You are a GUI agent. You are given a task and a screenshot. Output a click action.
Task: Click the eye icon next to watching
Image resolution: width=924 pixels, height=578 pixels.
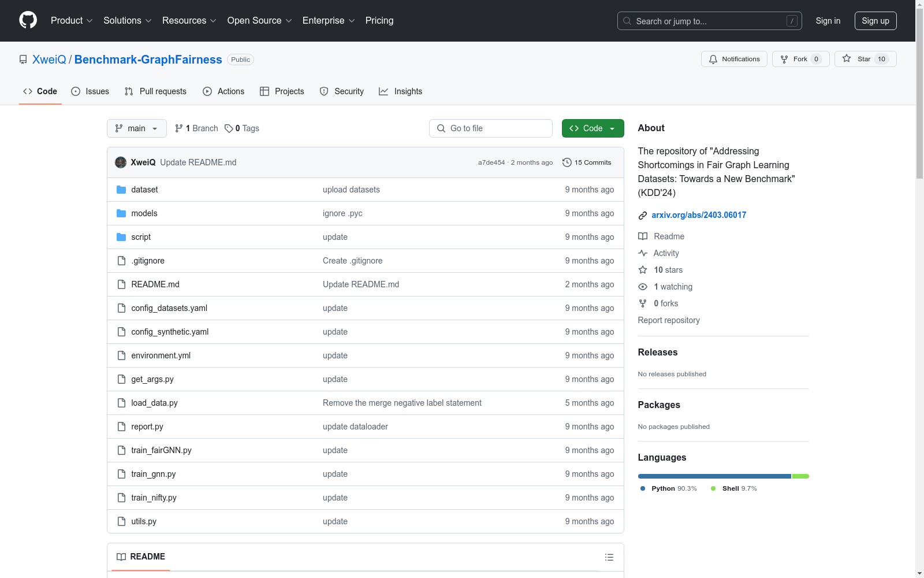tap(643, 287)
